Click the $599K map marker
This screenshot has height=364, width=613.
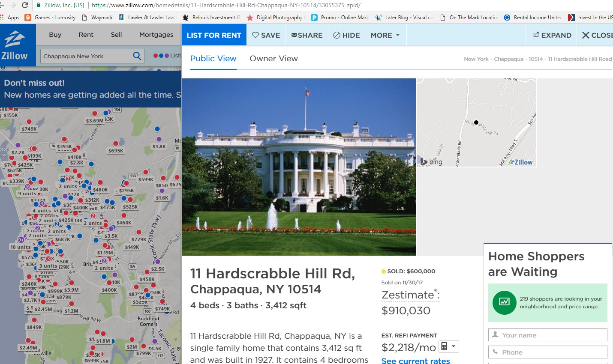click(x=146, y=179)
